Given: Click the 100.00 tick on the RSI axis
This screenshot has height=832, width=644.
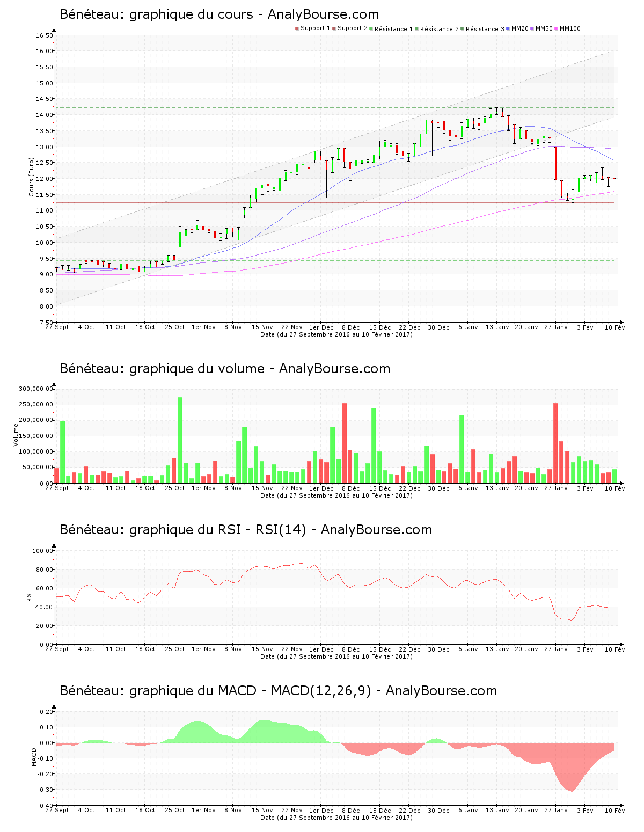Looking at the screenshot, I should pos(43,551).
